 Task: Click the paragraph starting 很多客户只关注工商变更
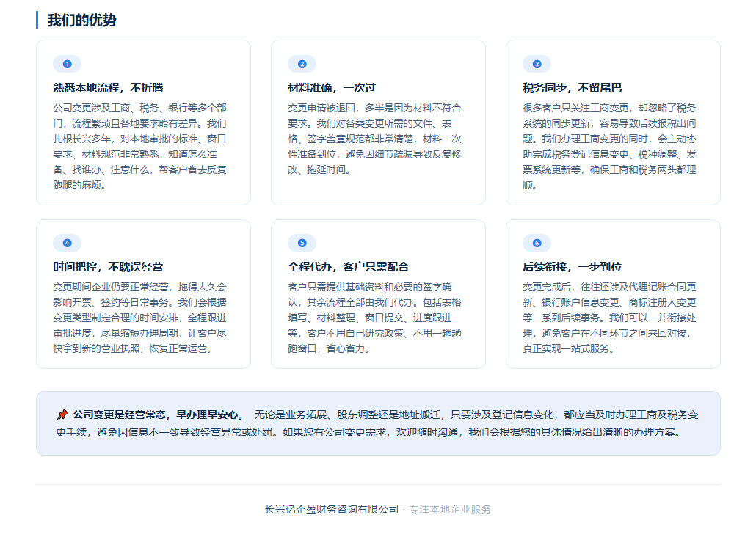click(x=609, y=147)
